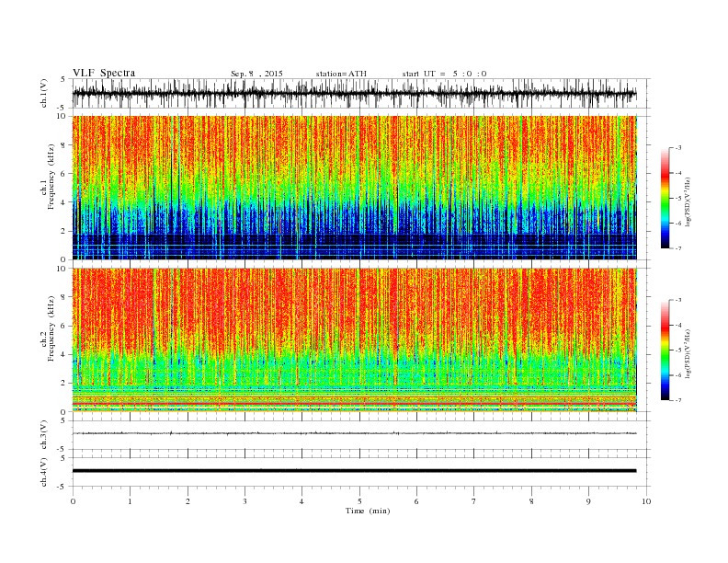
Task: Click the "2" kHz tick on ch.2 frequency axis
Action: pos(63,384)
